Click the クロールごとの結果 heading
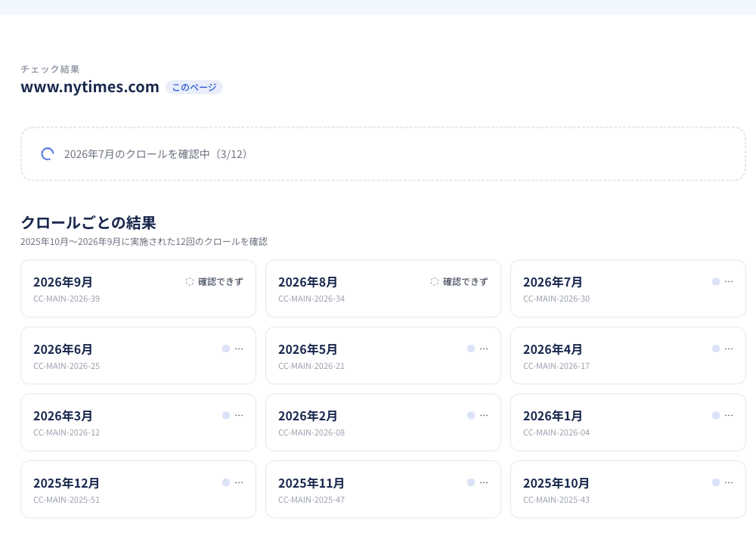Image resolution: width=756 pixels, height=533 pixels. coord(88,222)
